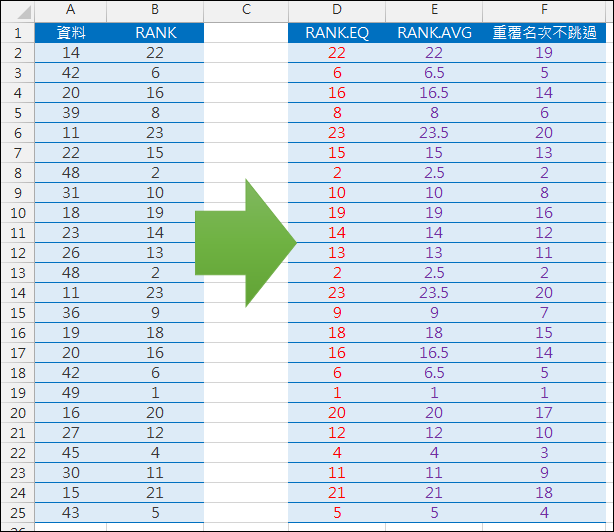Select cell F10 containing 16
Screen dimensions: 614x532
coord(544,213)
